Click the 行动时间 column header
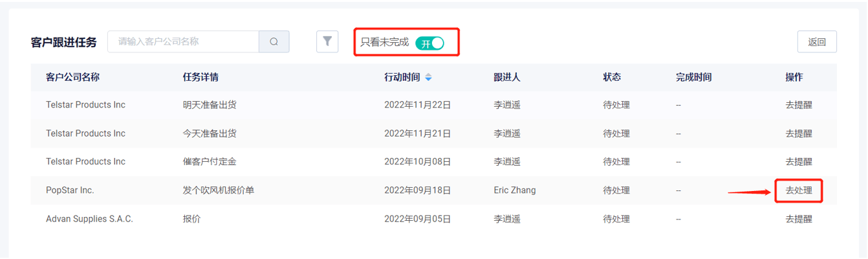868x259 pixels. click(402, 77)
